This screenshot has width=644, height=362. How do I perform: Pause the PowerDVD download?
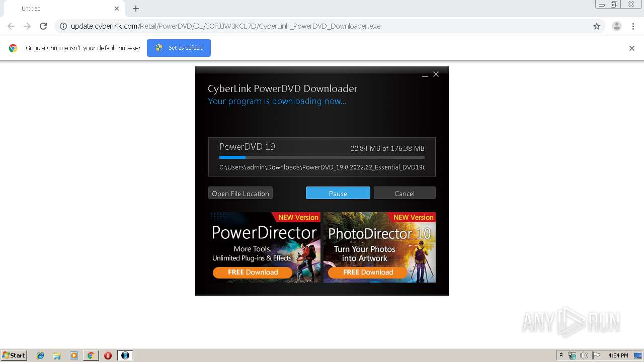point(338,193)
